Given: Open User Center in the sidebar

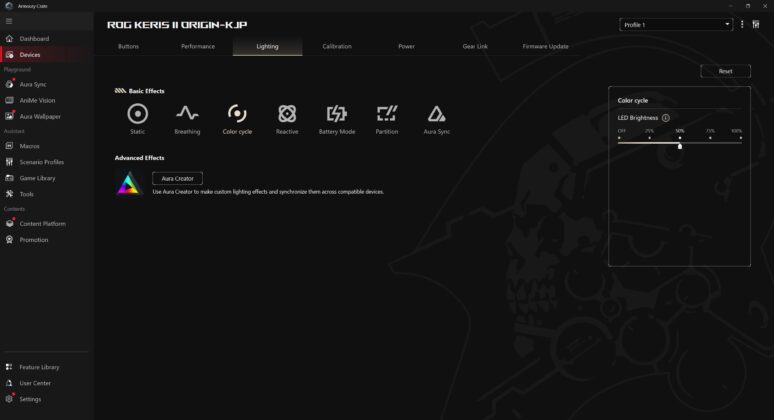Looking at the screenshot, I should (46, 383).
